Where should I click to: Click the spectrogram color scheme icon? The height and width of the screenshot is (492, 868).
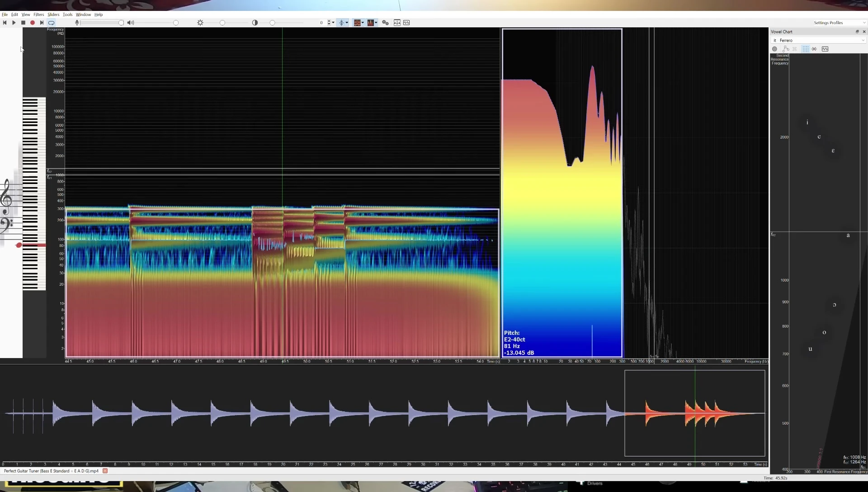click(357, 23)
